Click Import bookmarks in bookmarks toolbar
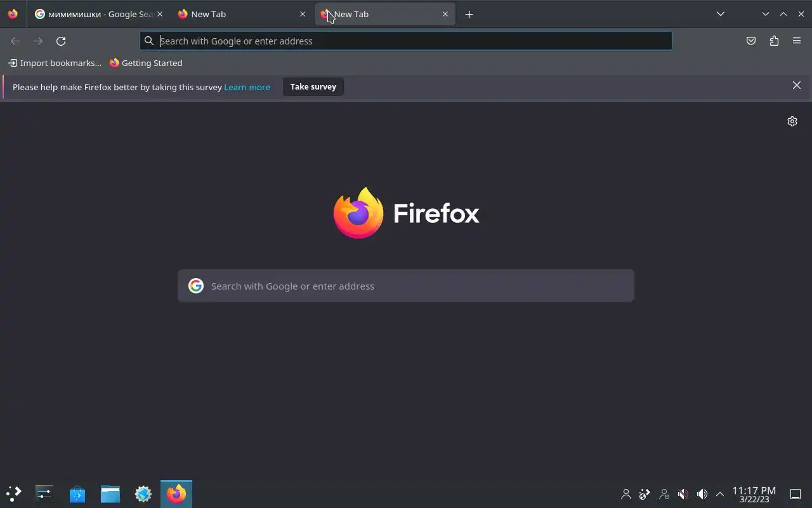 pyautogui.click(x=55, y=63)
